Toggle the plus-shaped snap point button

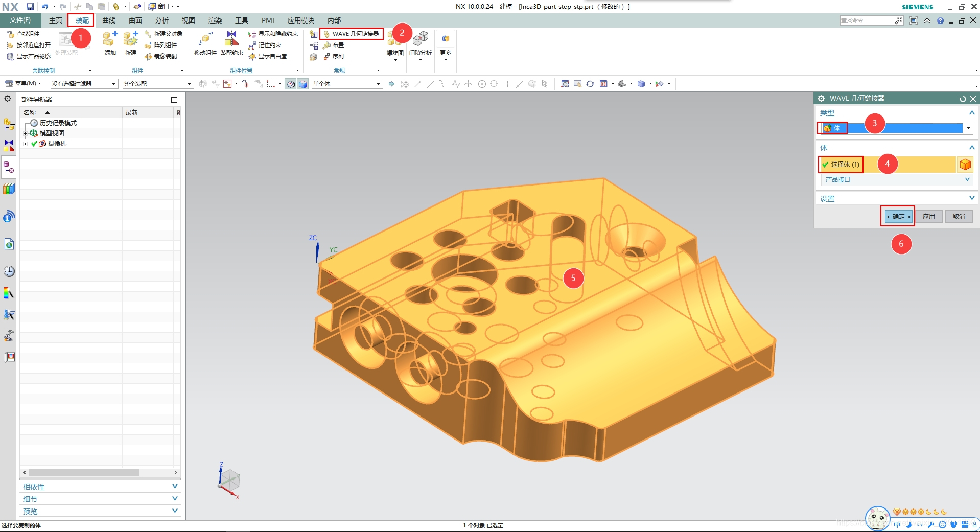coord(507,84)
